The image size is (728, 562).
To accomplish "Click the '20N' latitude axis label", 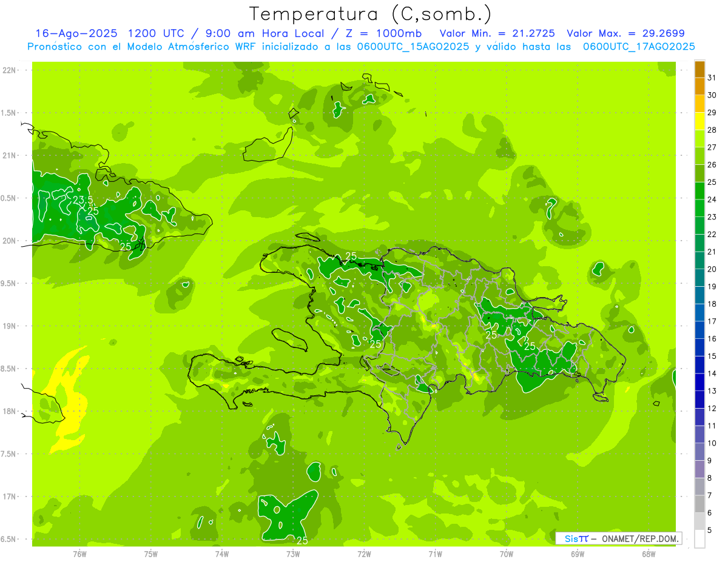I will (10, 241).
